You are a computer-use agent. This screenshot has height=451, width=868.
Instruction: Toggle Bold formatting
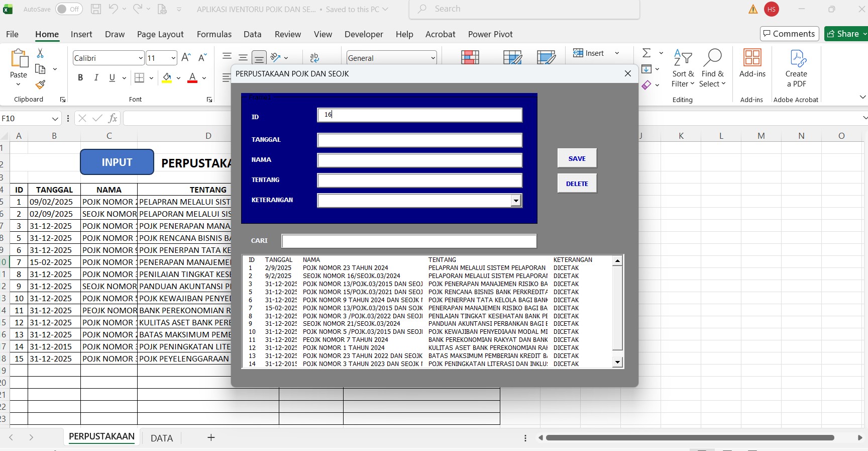click(80, 78)
